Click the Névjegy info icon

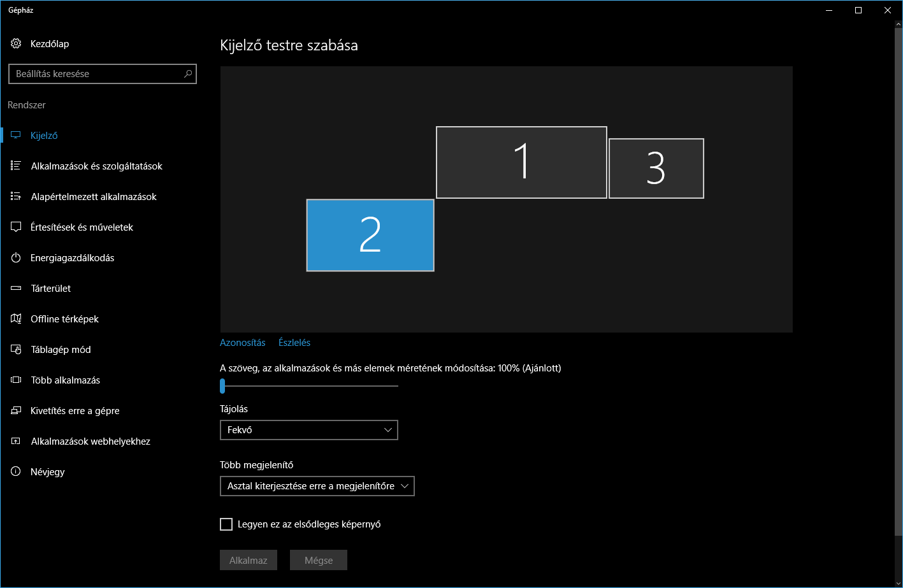pyautogui.click(x=16, y=472)
